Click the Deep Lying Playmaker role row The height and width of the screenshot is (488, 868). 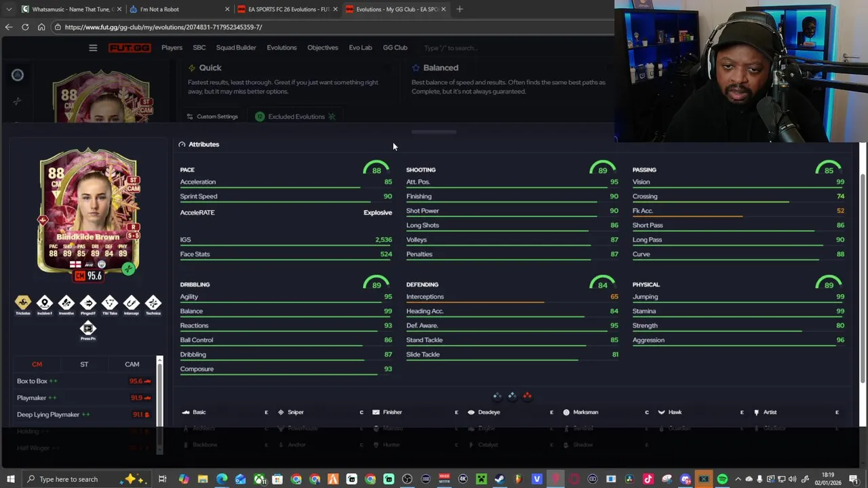(x=83, y=414)
